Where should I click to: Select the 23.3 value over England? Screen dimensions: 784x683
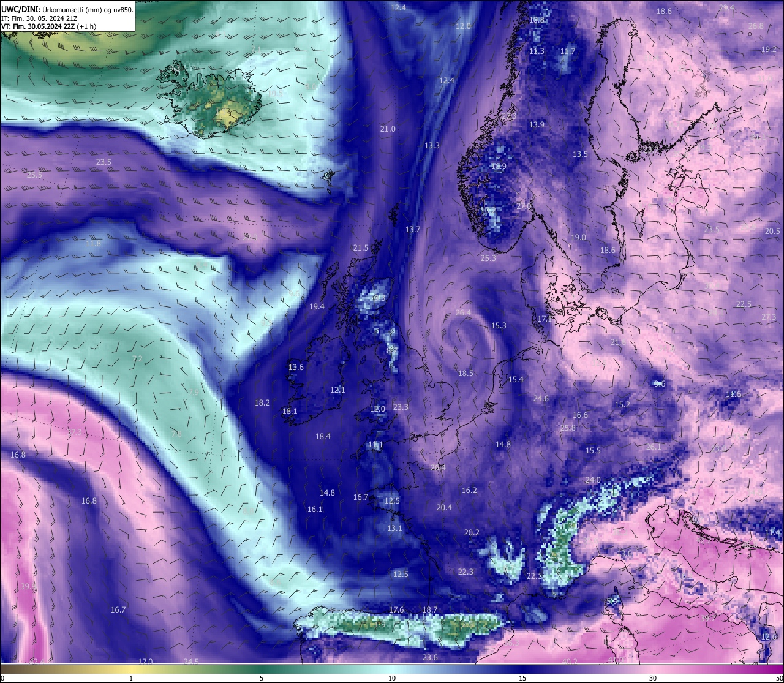click(401, 407)
